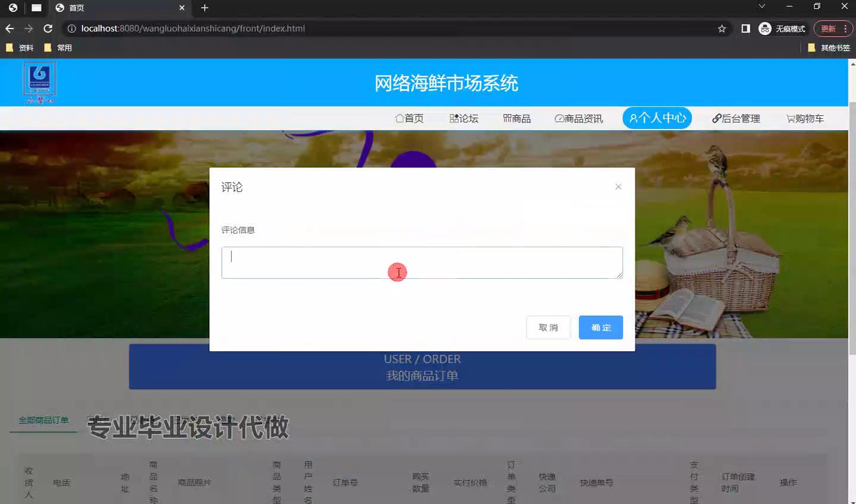The height and width of the screenshot is (504, 856).
Task: Expand the tab search dropdown chevron
Action: [x=761, y=7]
